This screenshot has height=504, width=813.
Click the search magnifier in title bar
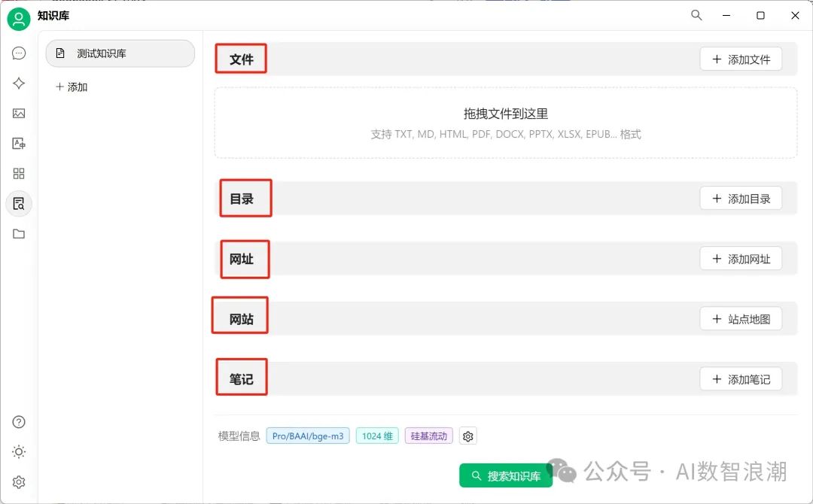pyautogui.click(x=696, y=15)
